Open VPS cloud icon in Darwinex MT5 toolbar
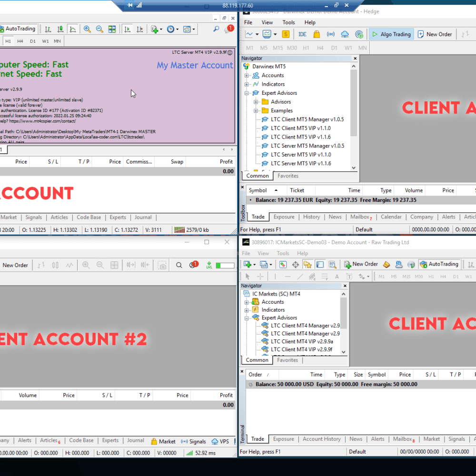Viewport: 476px width, 476px height. 345,34
